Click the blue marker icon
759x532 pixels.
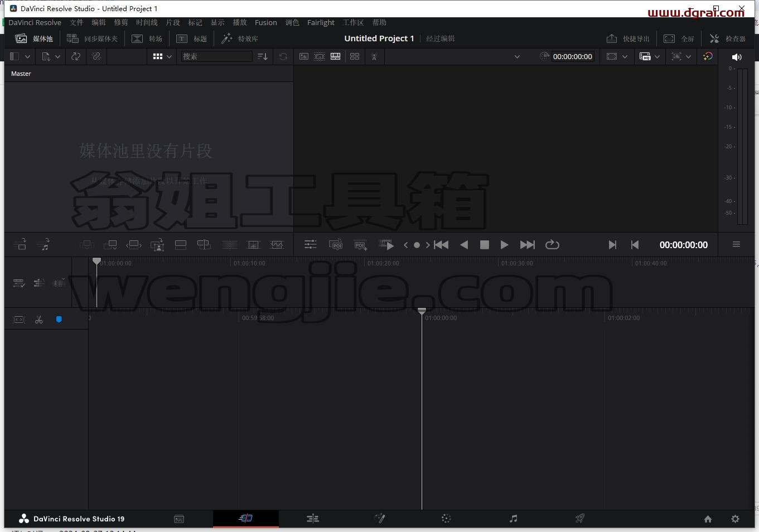point(59,320)
